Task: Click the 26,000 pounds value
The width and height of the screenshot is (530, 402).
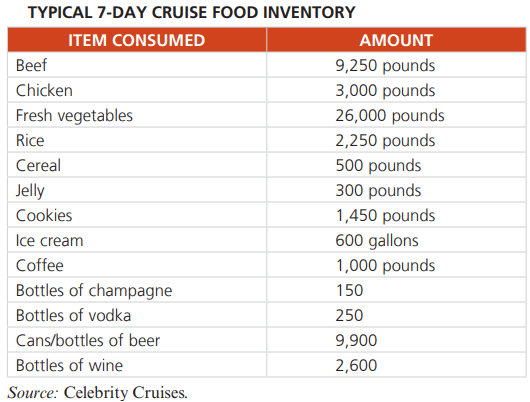Action: [x=390, y=116]
